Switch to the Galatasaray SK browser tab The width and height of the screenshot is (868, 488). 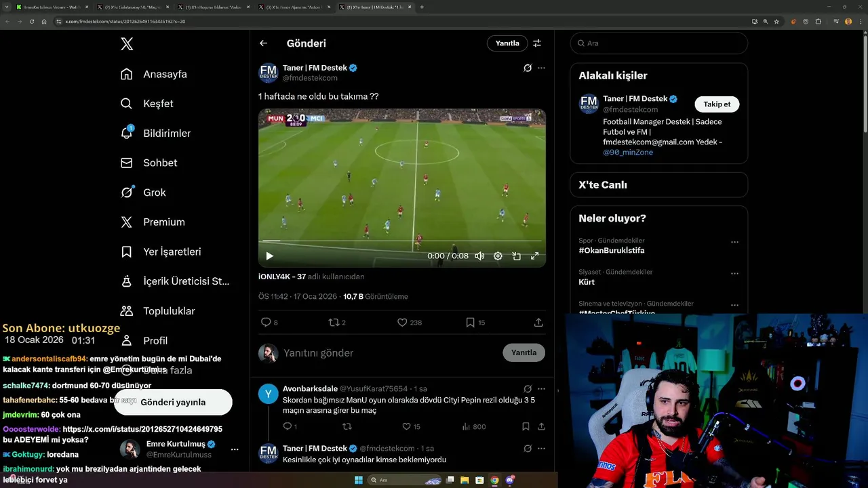(x=132, y=7)
